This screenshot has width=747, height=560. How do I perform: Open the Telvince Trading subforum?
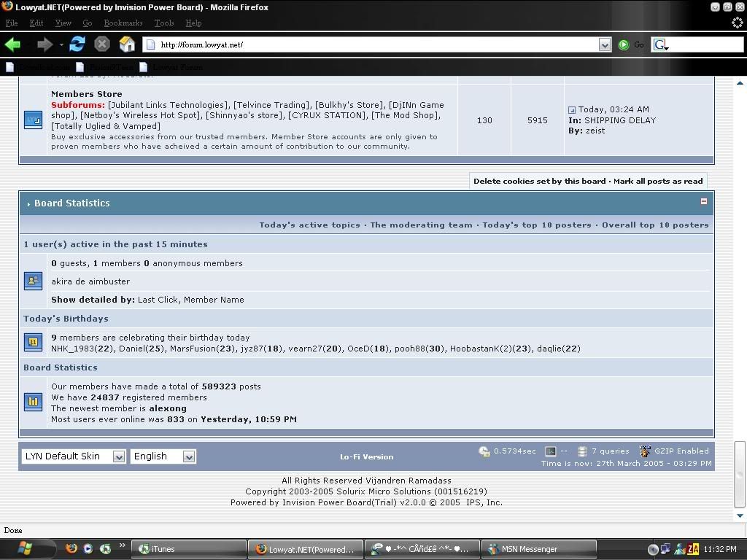tap(271, 105)
